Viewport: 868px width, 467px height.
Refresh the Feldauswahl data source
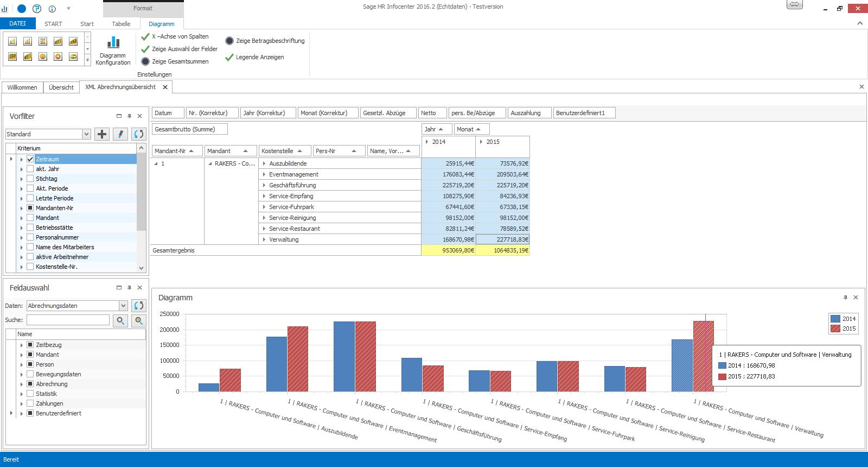[x=139, y=306]
